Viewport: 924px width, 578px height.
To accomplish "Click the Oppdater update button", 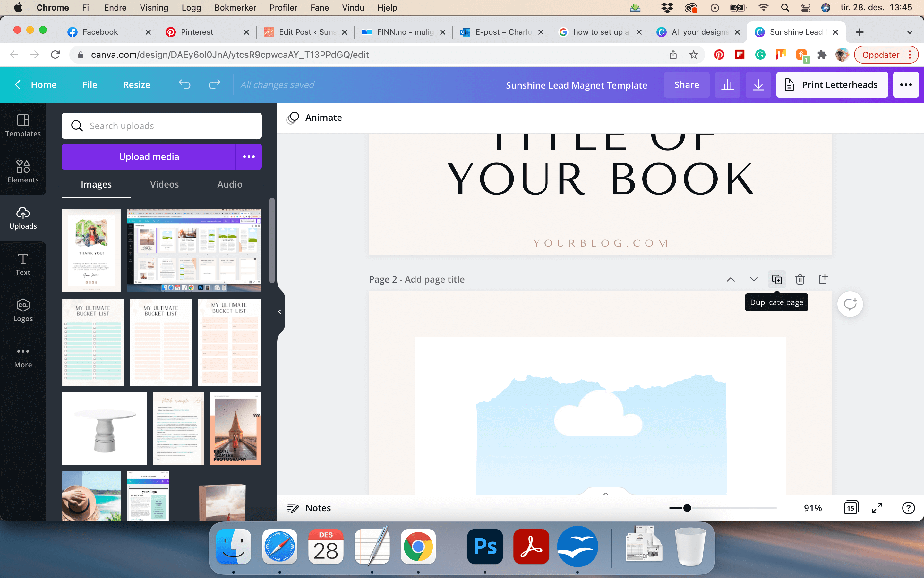I will [881, 55].
